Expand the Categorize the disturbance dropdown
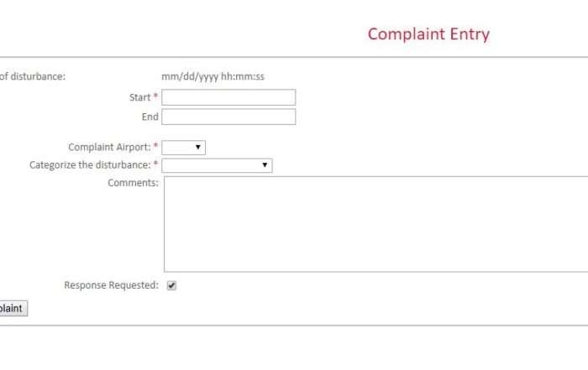Image resolution: width=588 pixels, height=370 pixels. [x=217, y=165]
